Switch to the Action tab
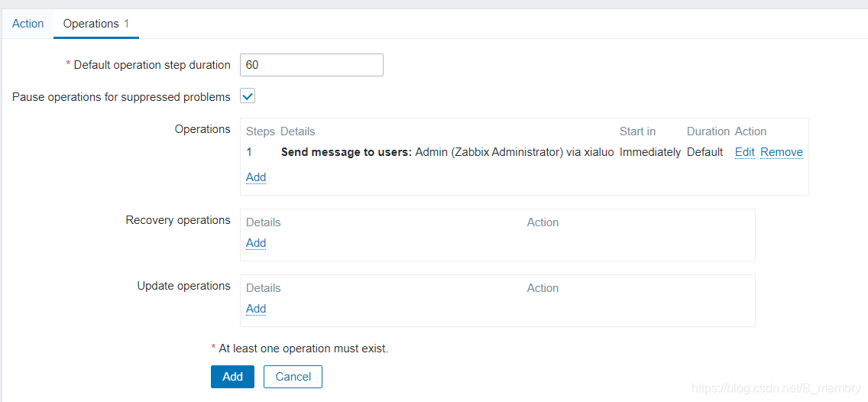 coord(28,24)
